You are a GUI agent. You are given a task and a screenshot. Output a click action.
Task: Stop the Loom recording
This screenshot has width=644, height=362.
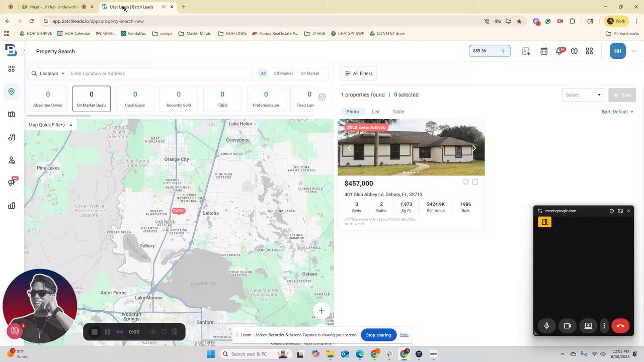point(94,332)
